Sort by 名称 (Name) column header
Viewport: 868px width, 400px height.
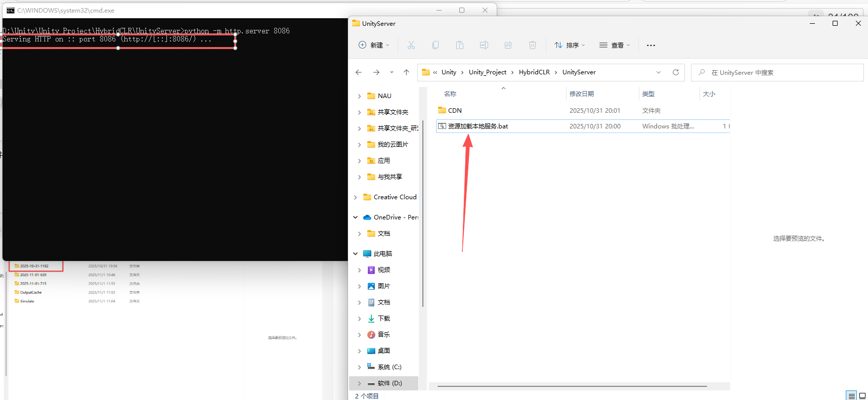coord(450,94)
